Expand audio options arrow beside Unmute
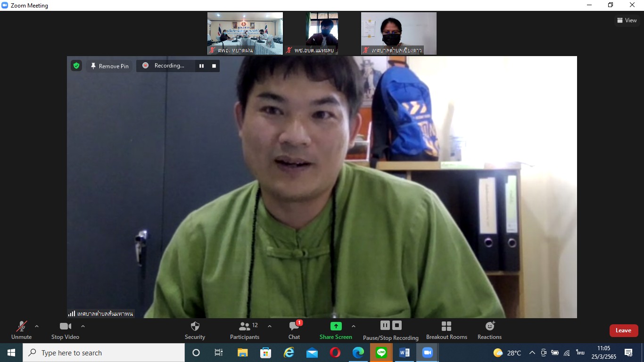This screenshot has width=644, height=362. coord(37,326)
